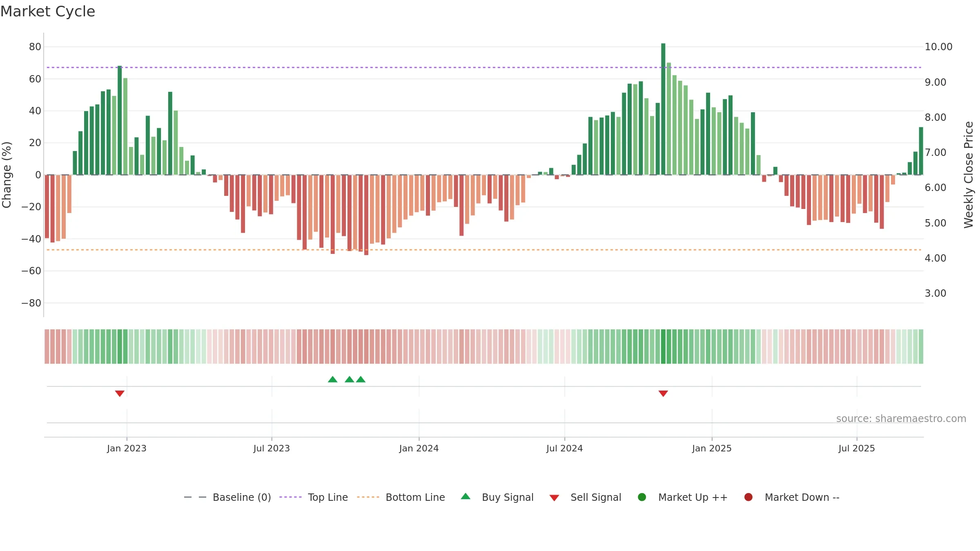Click the 3.00 price axis label
Screen dimensions: 980x551
(935, 293)
